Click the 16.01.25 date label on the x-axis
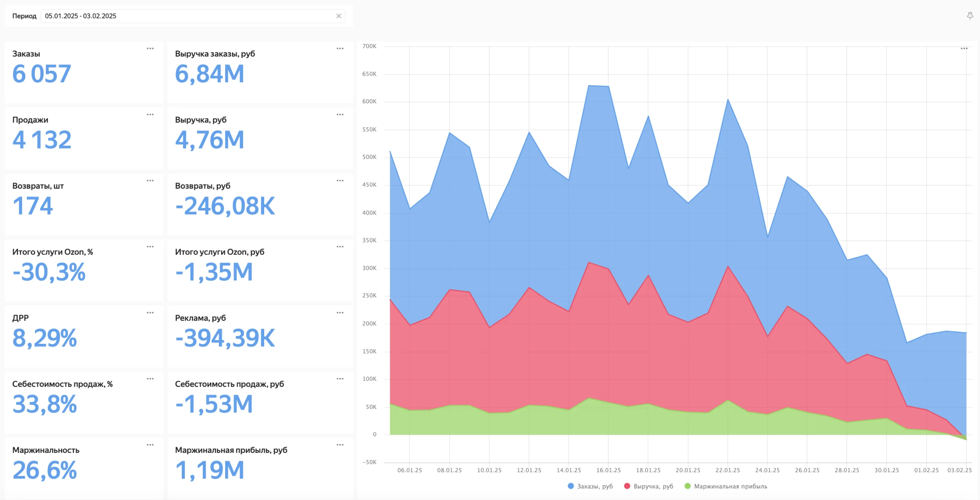Viewport: 980px width, 500px height. [608, 470]
